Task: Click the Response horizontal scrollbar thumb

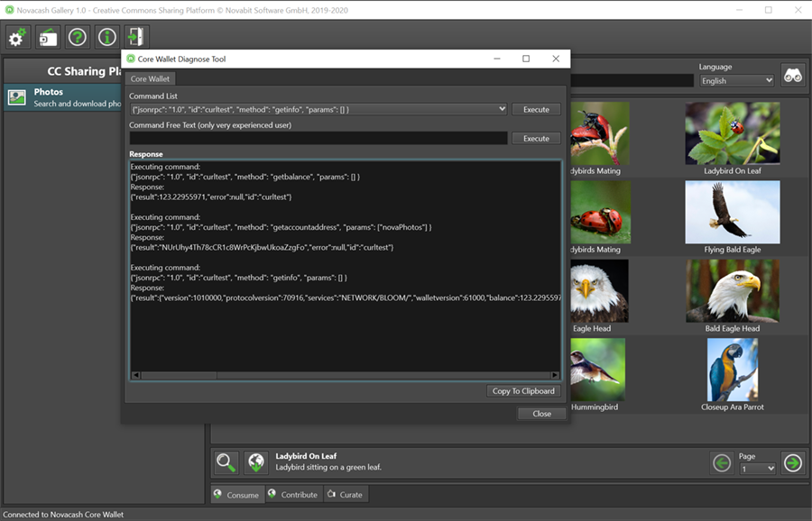Action: click(180, 375)
